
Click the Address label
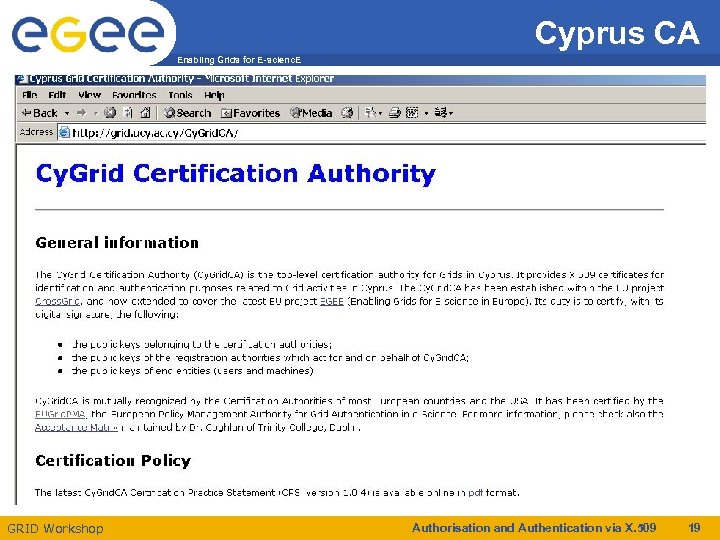click(x=36, y=132)
